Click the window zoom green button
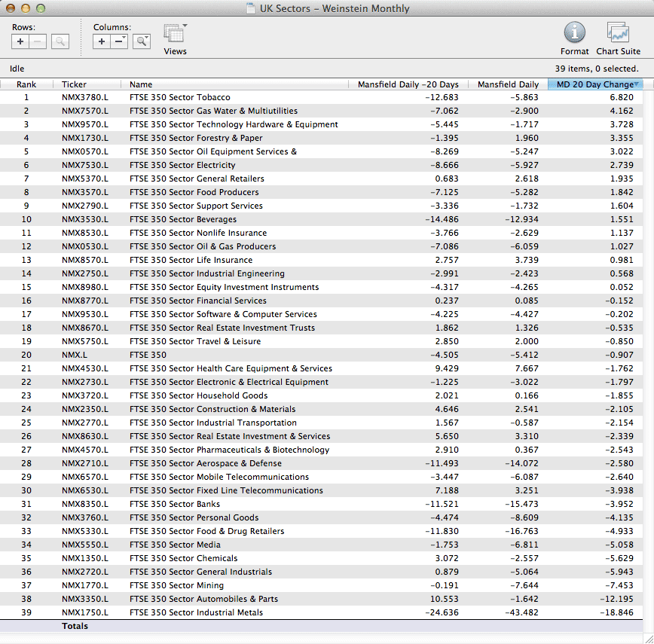 pos(41,9)
